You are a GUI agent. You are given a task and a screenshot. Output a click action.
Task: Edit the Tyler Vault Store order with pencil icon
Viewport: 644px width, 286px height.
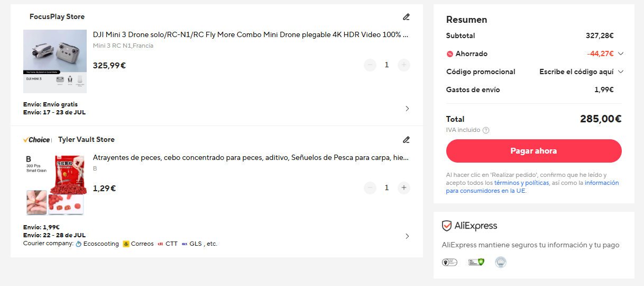[x=406, y=140]
